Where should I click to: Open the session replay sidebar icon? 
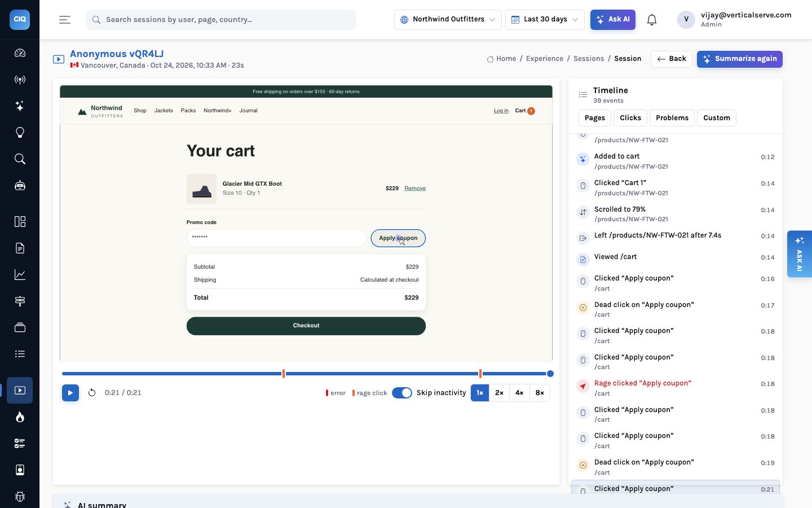tap(20, 391)
